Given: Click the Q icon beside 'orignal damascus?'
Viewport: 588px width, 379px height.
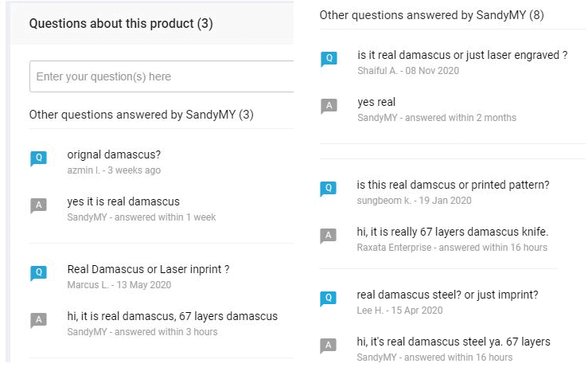Looking at the screenshot, I should [x=39, y=158].
